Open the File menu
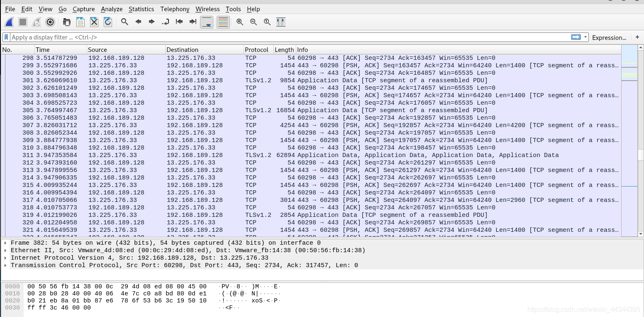Viewport: 644px width, 317px height. point(10,9)
